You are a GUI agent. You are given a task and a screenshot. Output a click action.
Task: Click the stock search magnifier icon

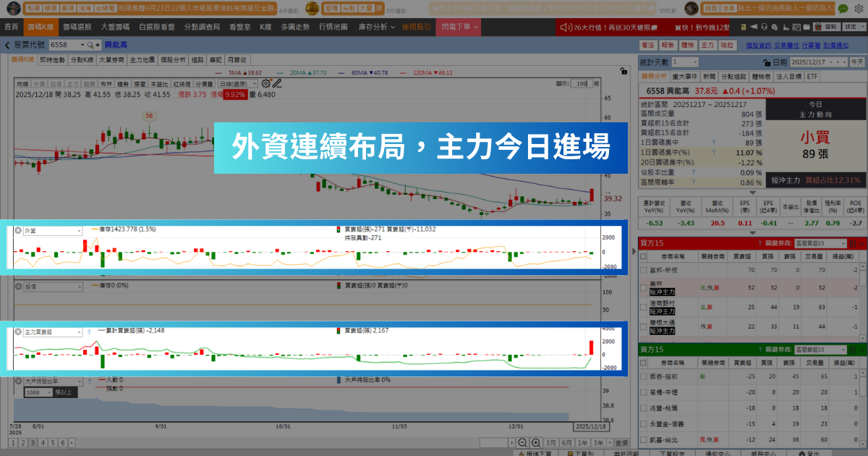(x=90, y=45)
